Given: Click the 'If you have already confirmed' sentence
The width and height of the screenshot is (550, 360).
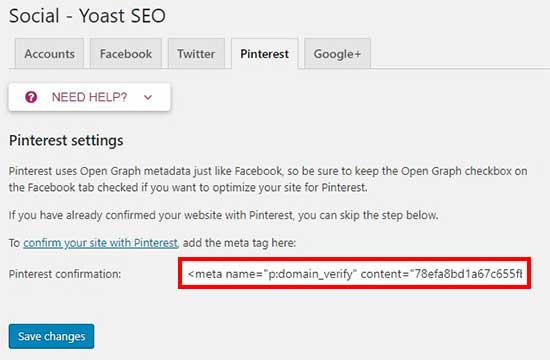Looking at the screenshot, I should [x=223, y=215].
